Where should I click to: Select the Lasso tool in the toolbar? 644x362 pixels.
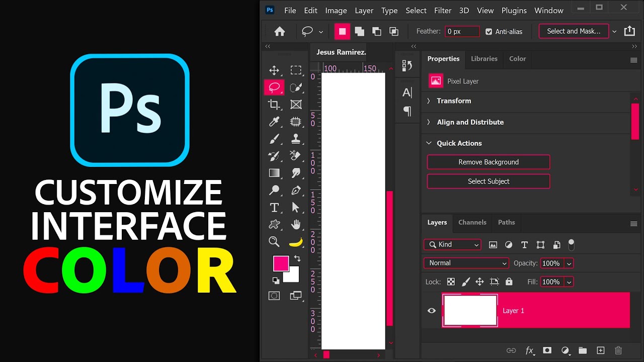pos(274,87)
